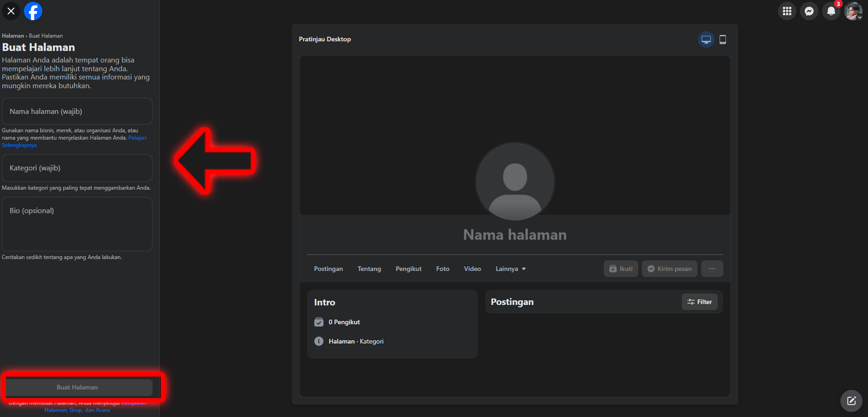This screenshot has height=417, width=868.
Task: Open the Kategori field
Action: (x=77, y=168)
